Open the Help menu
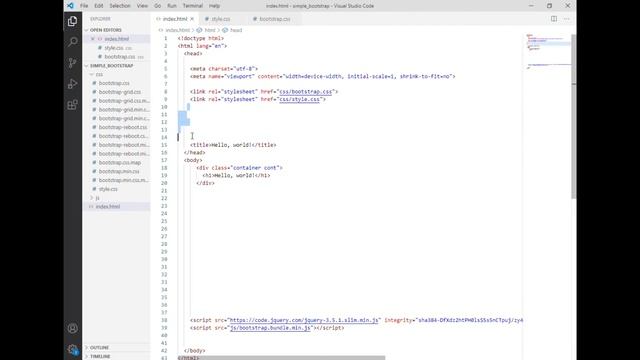The width and height of the screenshot is (640, 360). (x=214, y=6)
